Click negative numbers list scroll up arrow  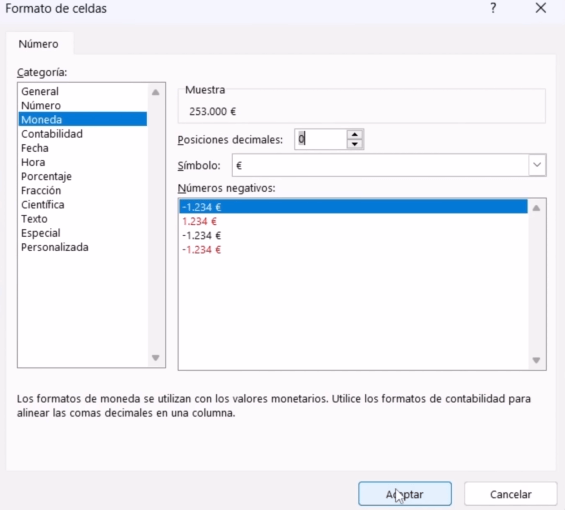pos(536,208)
